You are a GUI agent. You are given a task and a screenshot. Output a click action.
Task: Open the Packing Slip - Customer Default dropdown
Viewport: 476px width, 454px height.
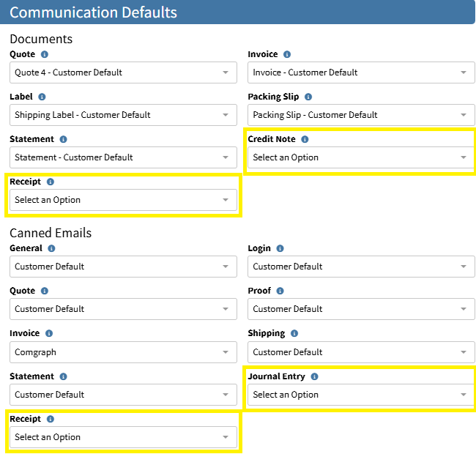[x=361, y=115]
